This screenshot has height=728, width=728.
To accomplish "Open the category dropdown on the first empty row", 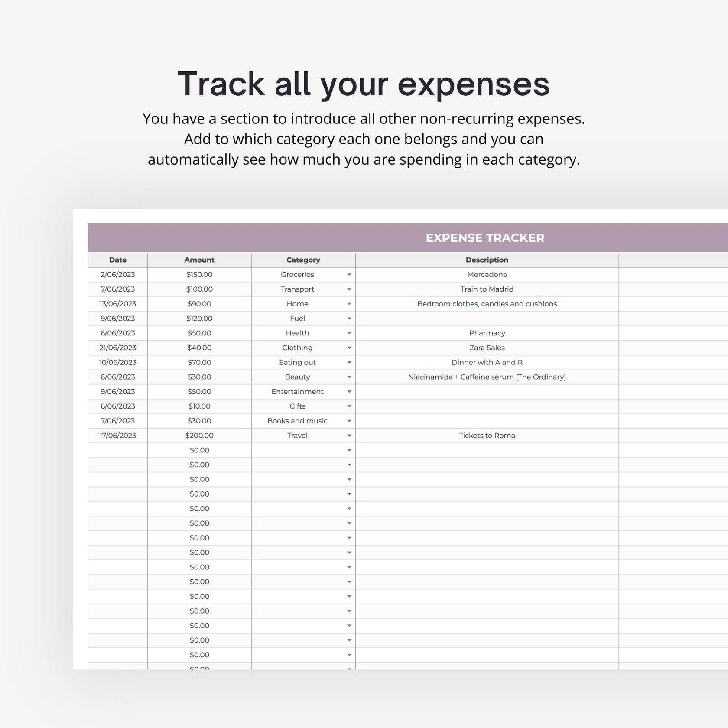I will click(349, 450).
